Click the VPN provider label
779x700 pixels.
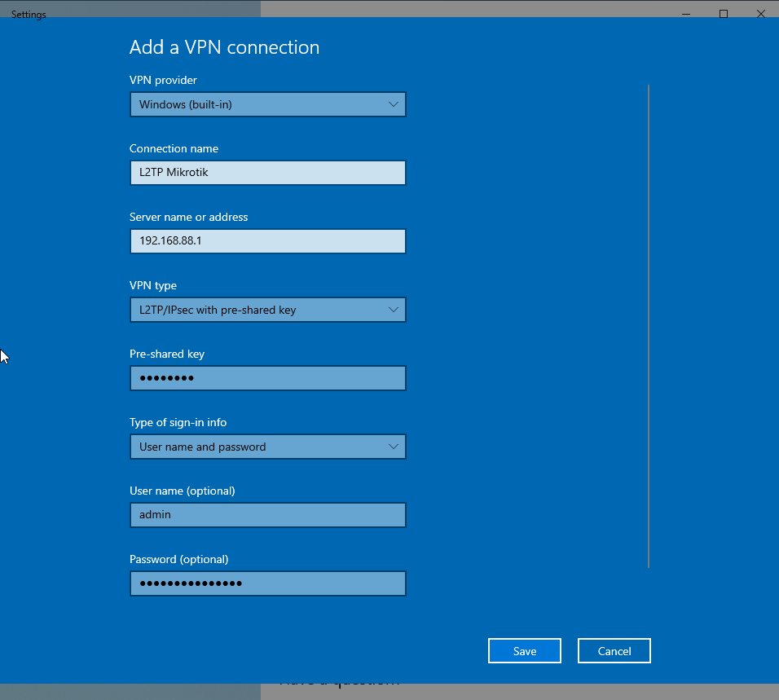pyautogui.click(x=163, y=80)
